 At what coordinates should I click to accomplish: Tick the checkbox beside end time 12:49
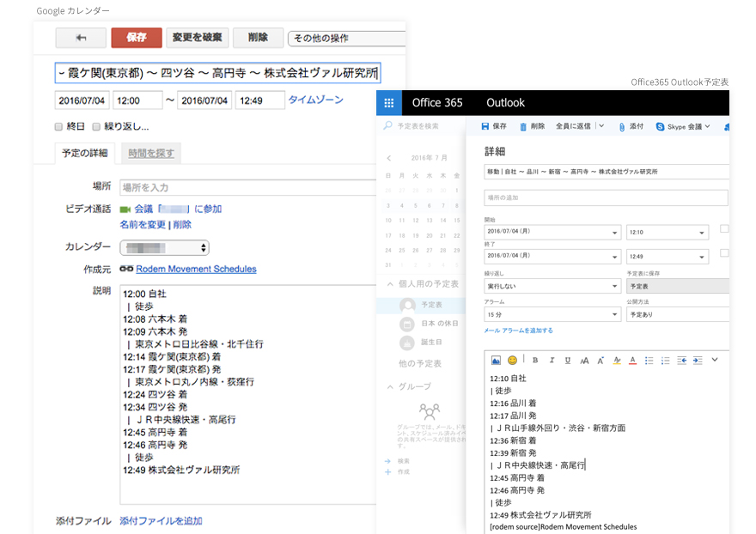tap(723, 253)
